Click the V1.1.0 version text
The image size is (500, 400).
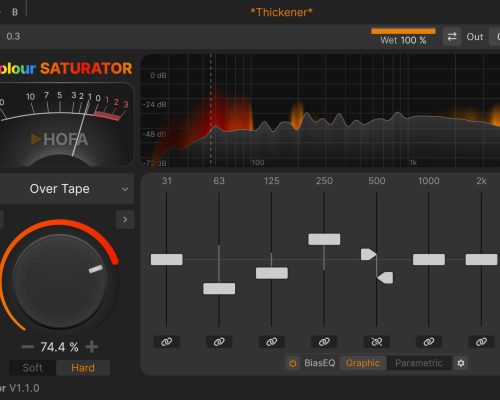24,388
